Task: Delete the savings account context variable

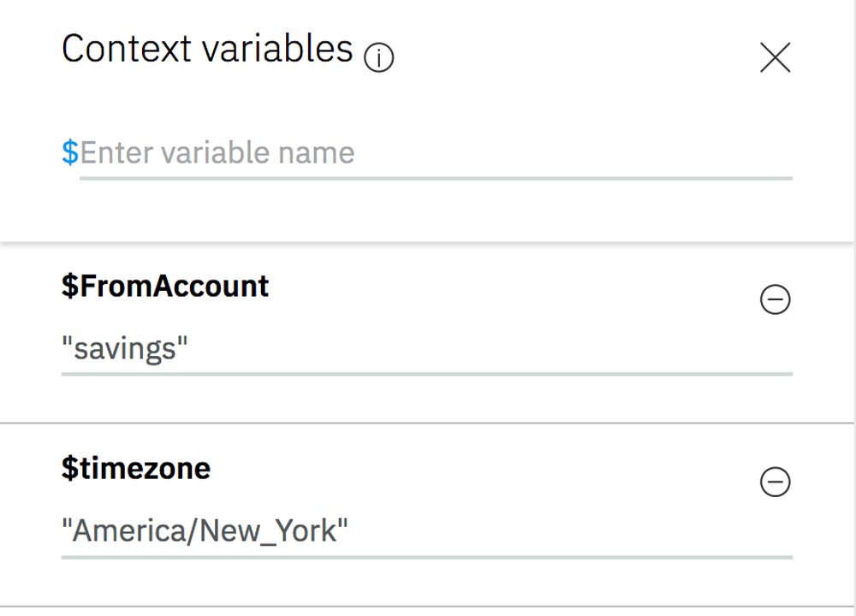Action: (x=775, y=299)
